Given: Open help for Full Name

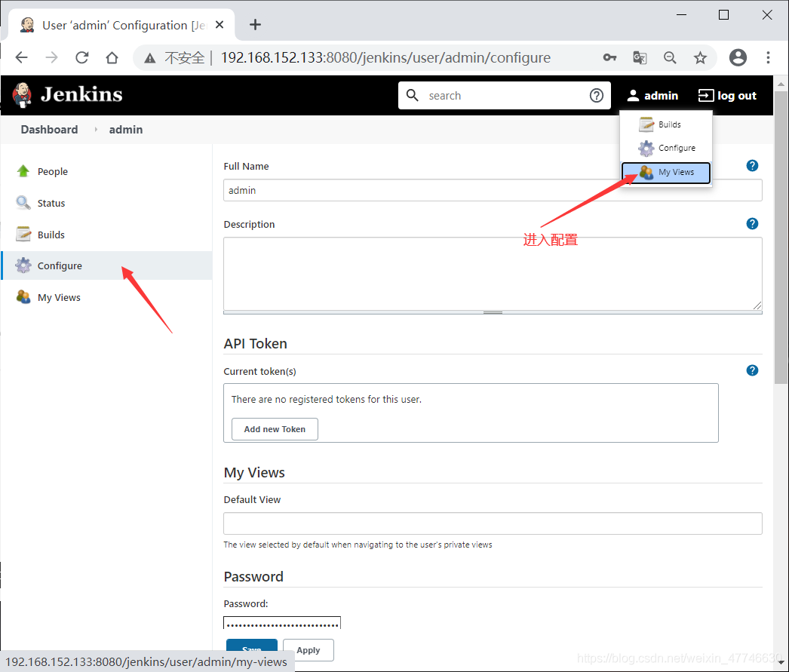Looking at the screenshot, I should point(752,165).
